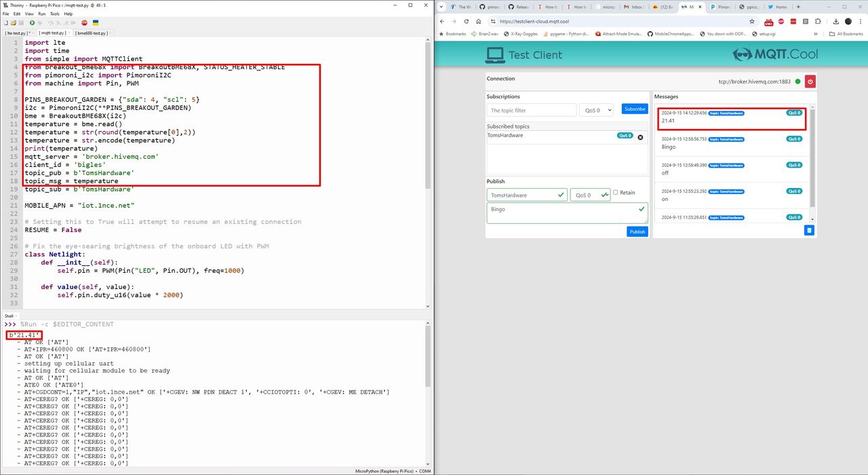Open the MobileChromeApps bookmark

pyautogui.click(x=670, y=34)
